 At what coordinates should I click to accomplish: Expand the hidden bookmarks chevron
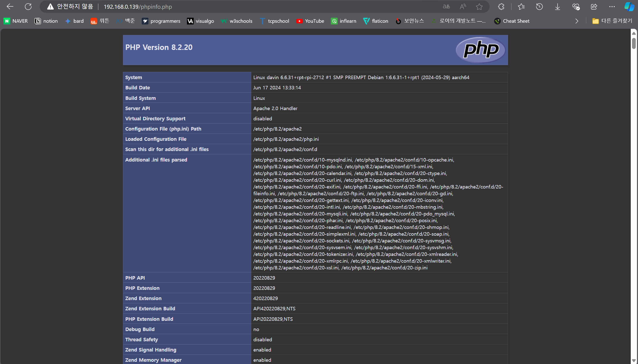(577, 21)
